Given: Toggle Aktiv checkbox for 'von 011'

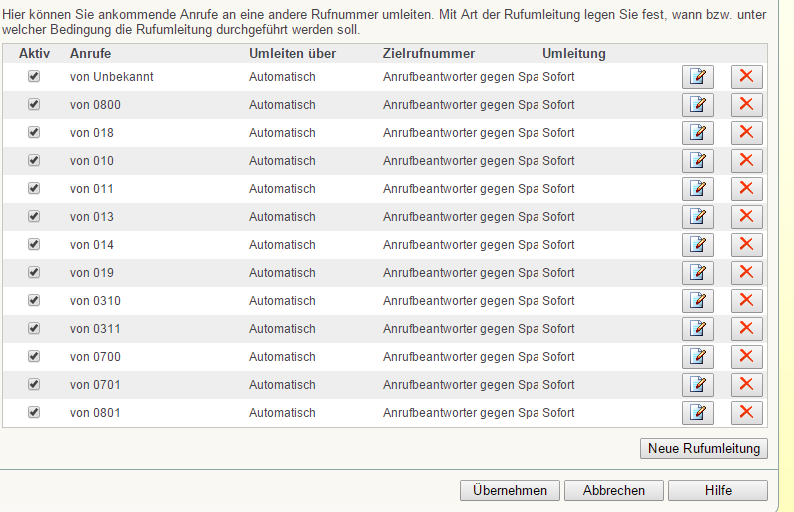Looking at the screenshot, I should (x=34, y=188).
